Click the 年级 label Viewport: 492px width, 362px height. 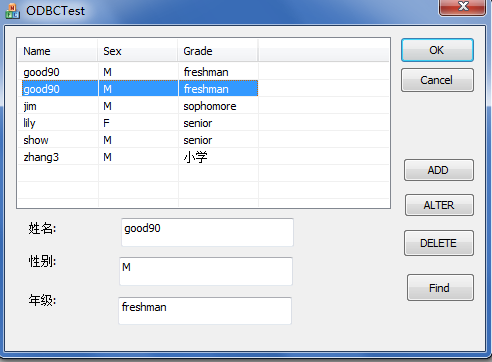click(x=42, y=300)
